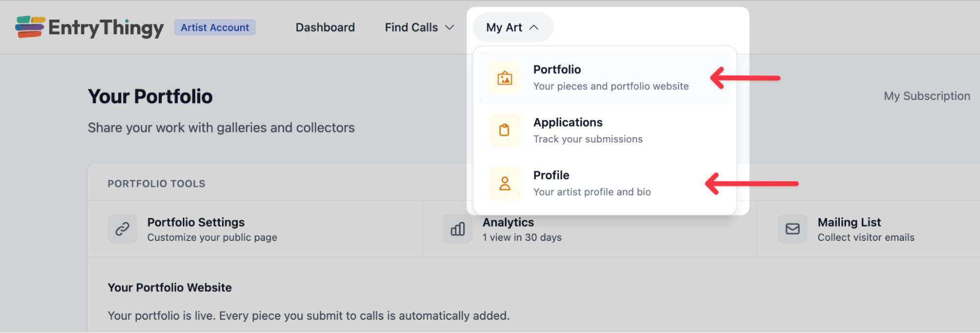Click the Profile person icon
980x333 pixels.
click(504, 184)
